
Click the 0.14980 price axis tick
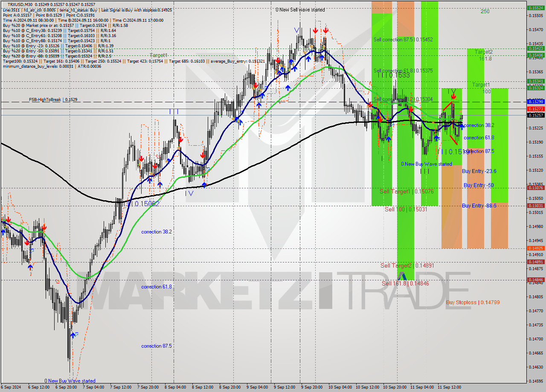coord(536,226)
